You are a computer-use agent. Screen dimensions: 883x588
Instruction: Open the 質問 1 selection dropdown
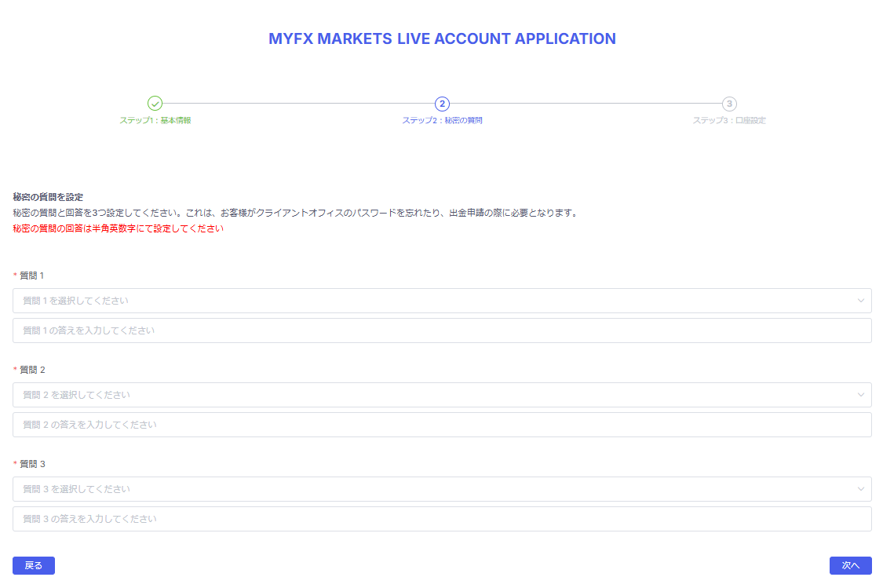click(x=442, y=301)
